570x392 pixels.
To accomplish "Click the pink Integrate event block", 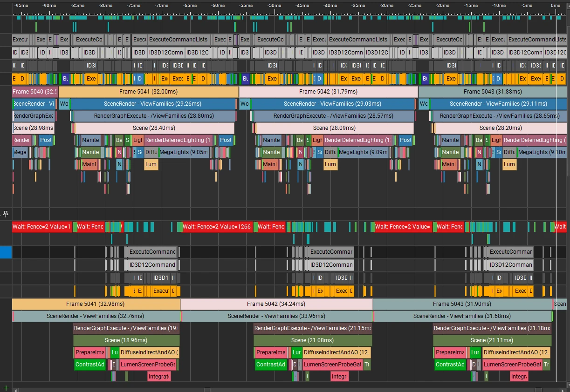I will (159, 377).
